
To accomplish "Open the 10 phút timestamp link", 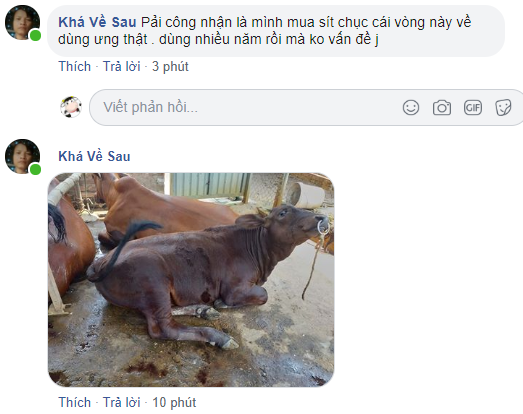I will tap(174, 402).
